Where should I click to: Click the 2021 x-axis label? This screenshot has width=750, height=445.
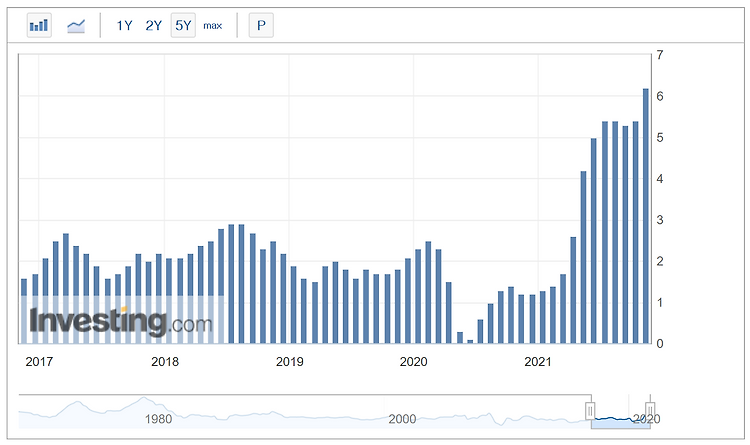538,362
